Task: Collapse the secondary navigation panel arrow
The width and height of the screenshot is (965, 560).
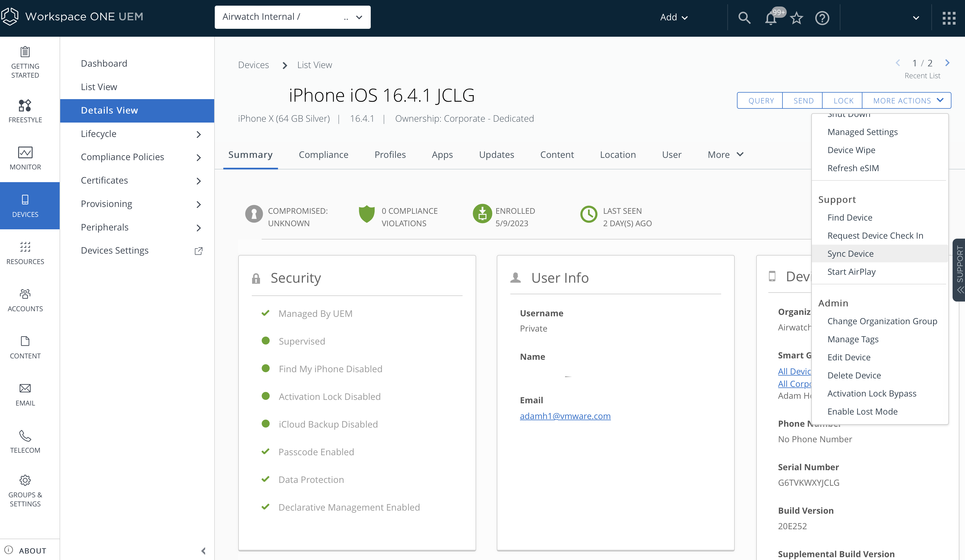Action: click(203, 550)
